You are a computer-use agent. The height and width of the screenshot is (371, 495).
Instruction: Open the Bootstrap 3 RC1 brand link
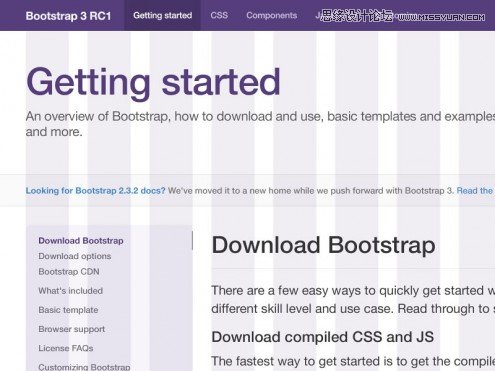pos(68,16)
